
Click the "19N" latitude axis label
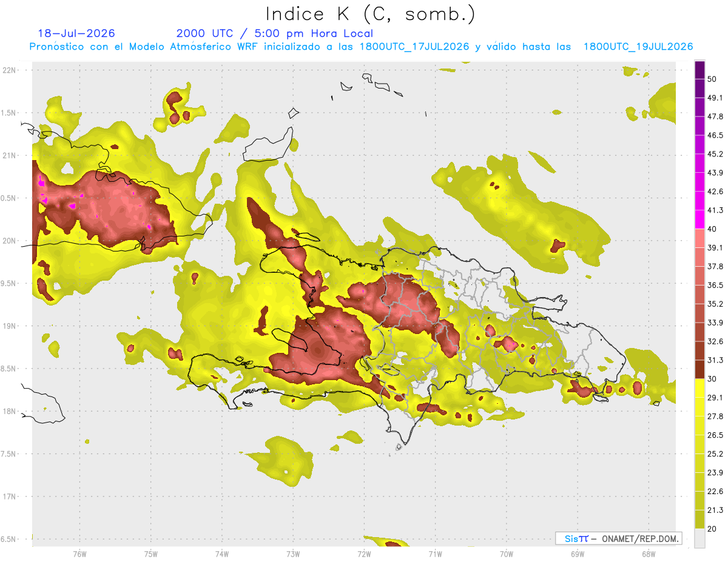[x=9, y=326]
